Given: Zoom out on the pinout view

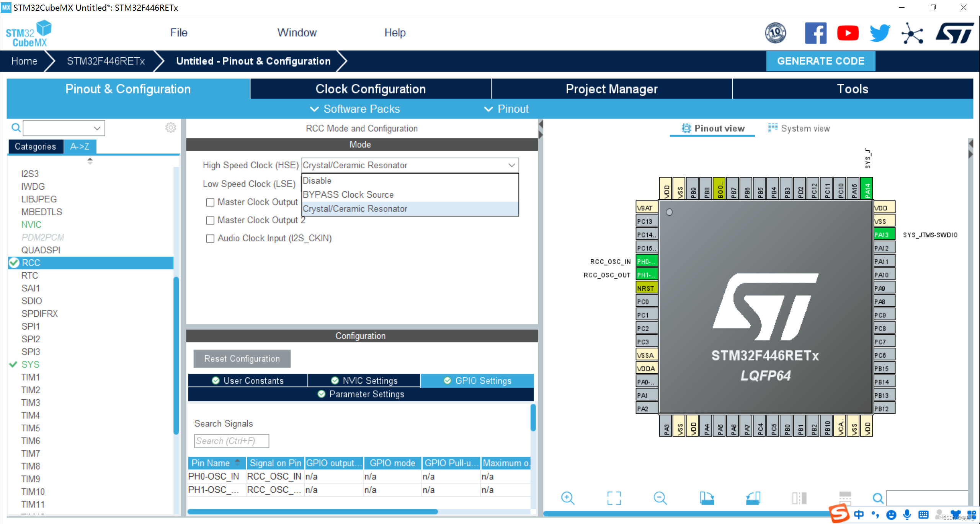Looking at the screenshot, I should point(660,498).
